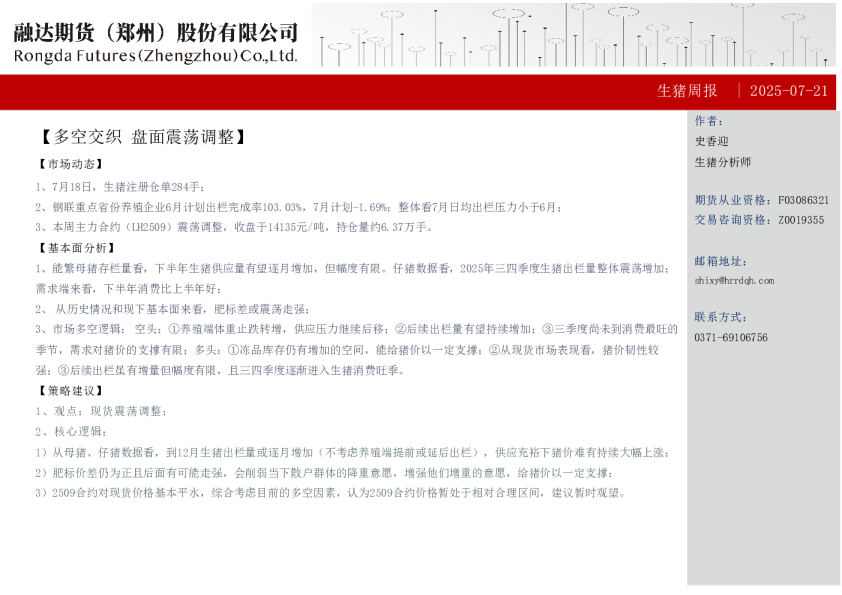Select the main title 多空交织 盘面震荡调整

[x=144, y=137]
